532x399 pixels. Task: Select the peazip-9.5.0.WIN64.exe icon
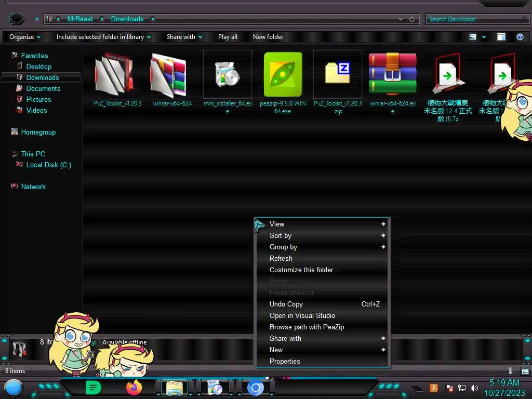click(283, 74)
